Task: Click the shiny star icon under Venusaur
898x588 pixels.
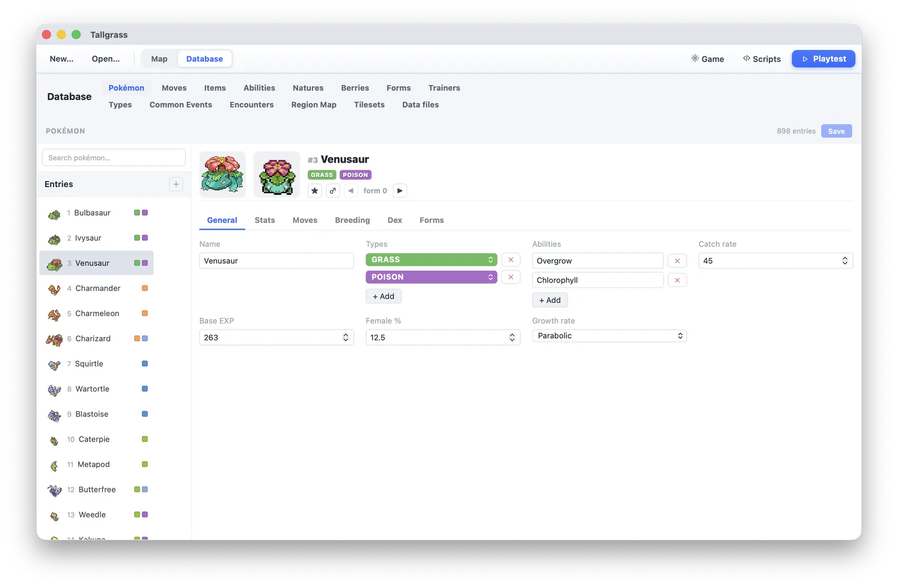Action: 315,191
